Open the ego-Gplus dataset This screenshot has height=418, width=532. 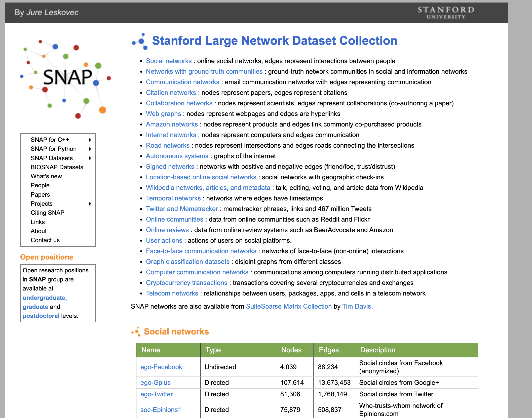point(155,383)
